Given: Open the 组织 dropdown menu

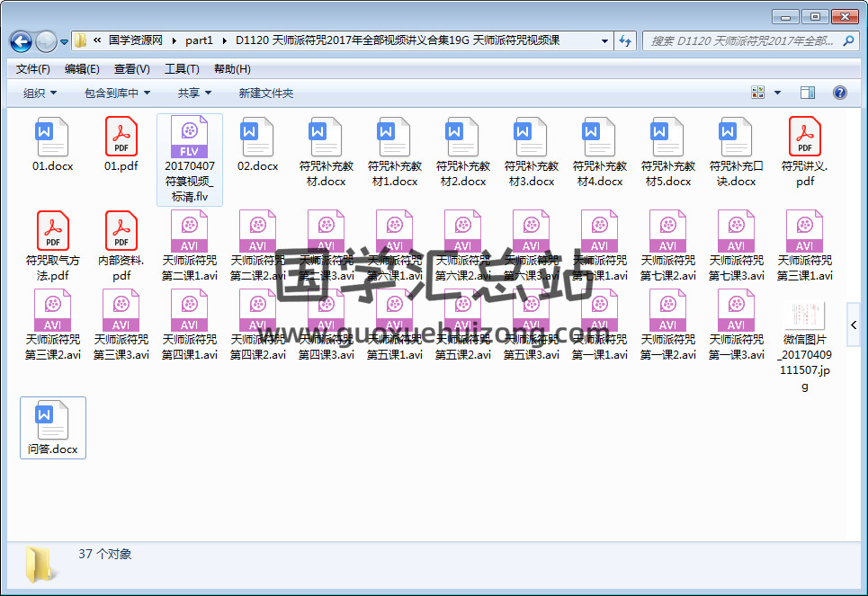Looking at the screenshot, I should pyautogui.click(x=40, y=93).
